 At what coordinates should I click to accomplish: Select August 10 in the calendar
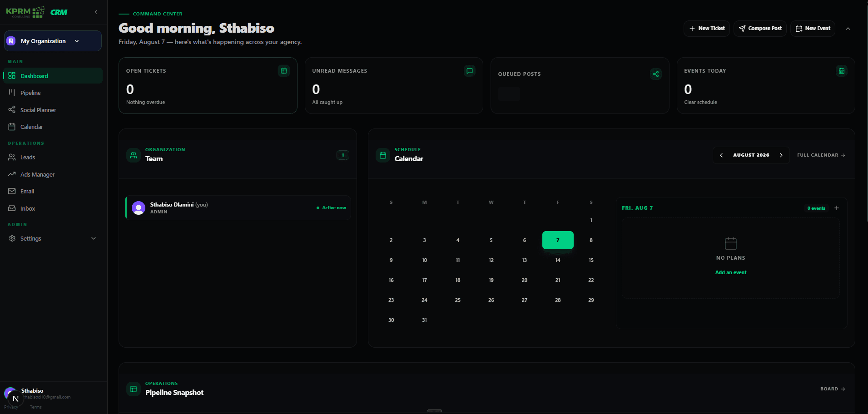[x=425, y=260]
